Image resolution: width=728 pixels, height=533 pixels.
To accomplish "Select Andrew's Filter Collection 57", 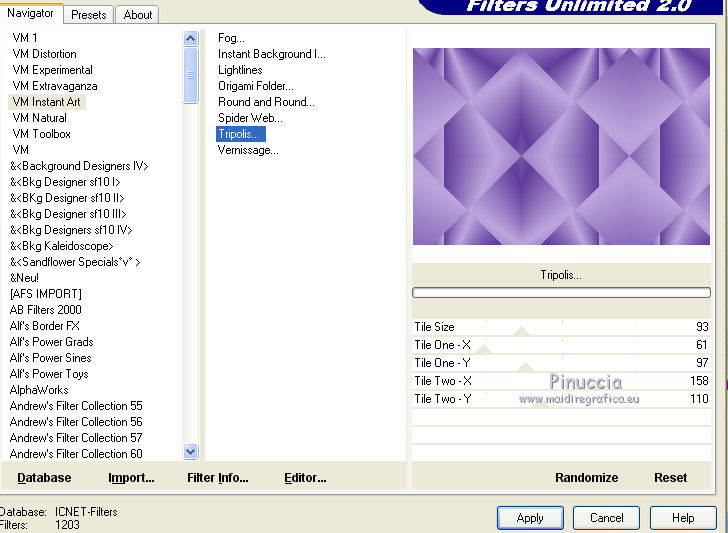I will (76, 438).
